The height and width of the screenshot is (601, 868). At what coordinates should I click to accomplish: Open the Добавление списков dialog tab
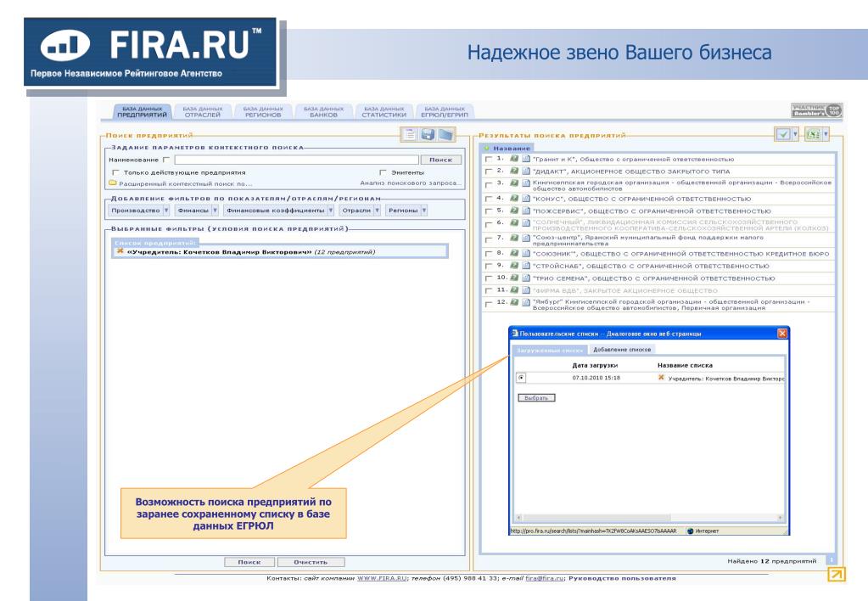tap(622, 350)
